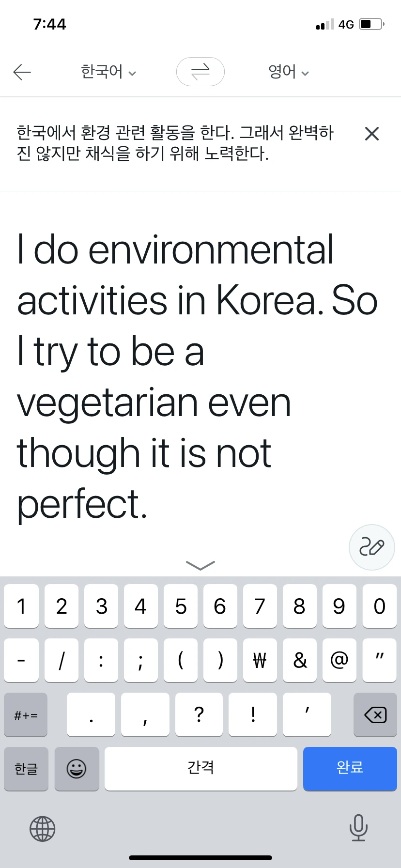Open the handwriting input pen icon
This screenshot has height=868, width=401.
pyautogui.click(x=371, y=547)
